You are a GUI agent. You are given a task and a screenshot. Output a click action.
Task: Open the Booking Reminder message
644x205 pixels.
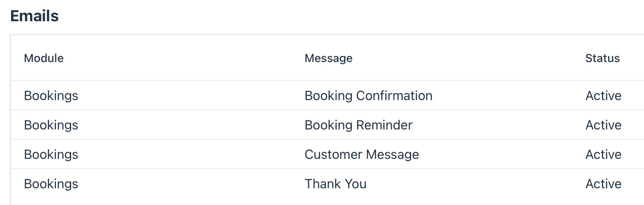(359, 125)
